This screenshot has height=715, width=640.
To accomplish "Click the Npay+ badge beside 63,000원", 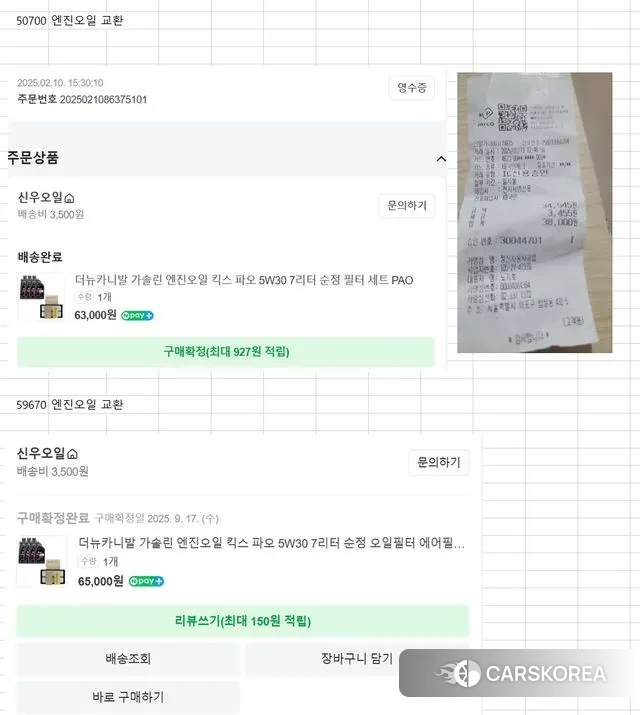I will [x=137, y=316].
